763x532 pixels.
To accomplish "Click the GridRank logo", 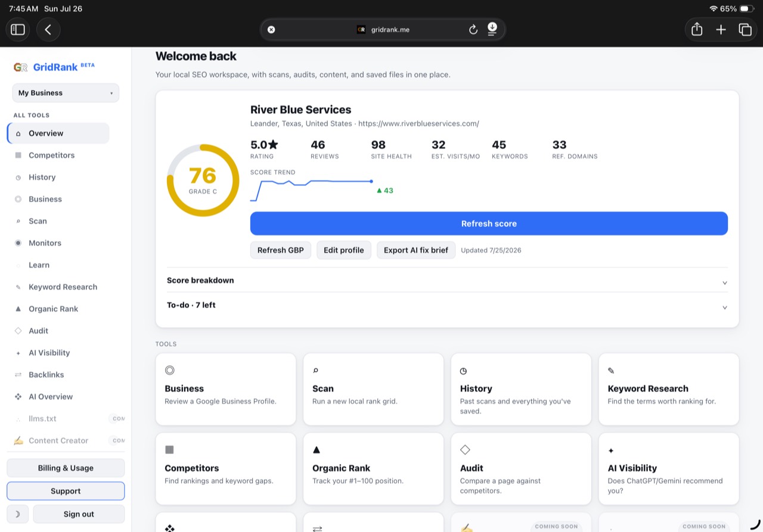I will point(54,67).
